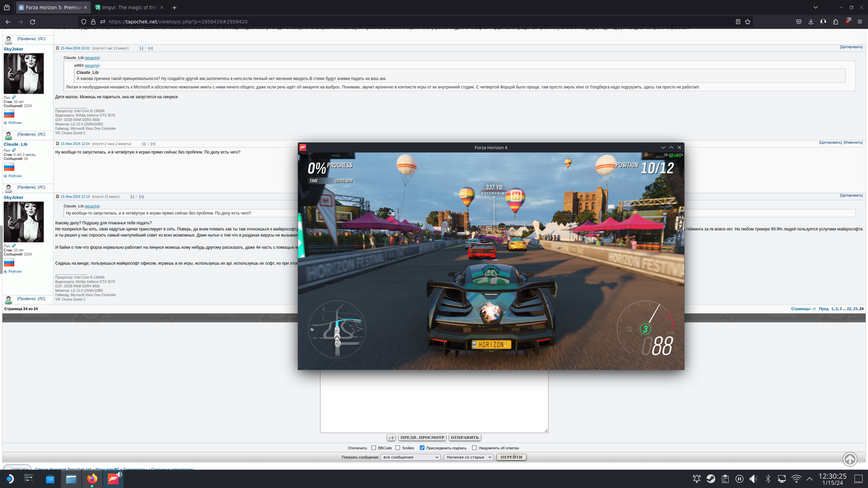Switch to the Imgur browser tab
This screenshot has height=488, width=868.
pos(127,7)
